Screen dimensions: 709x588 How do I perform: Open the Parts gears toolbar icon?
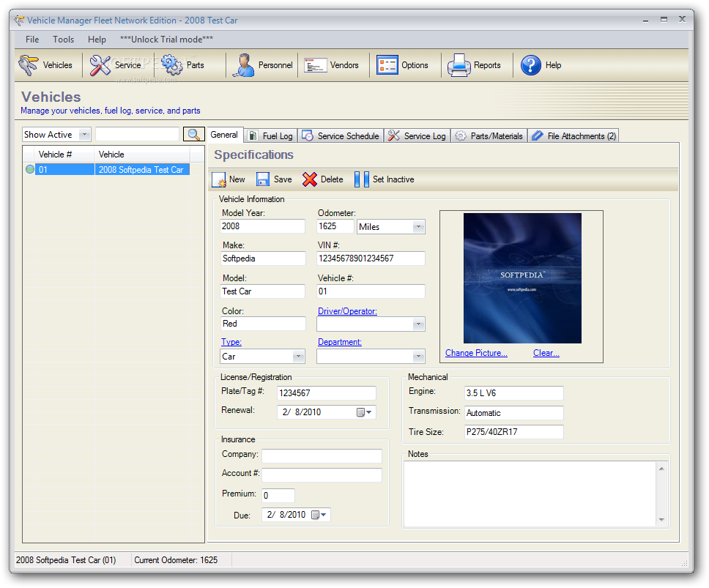point(172,65)
